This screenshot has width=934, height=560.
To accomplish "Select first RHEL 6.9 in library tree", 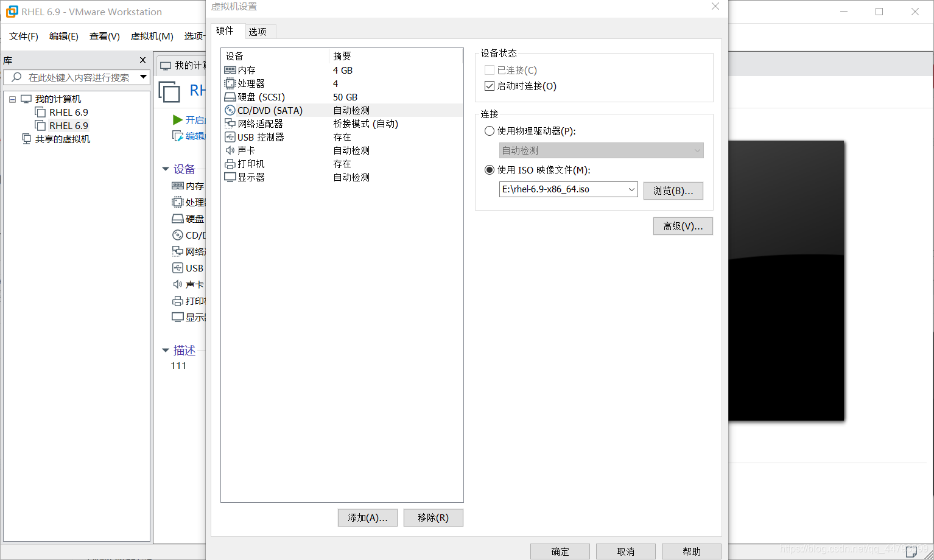I will point(69,112).
